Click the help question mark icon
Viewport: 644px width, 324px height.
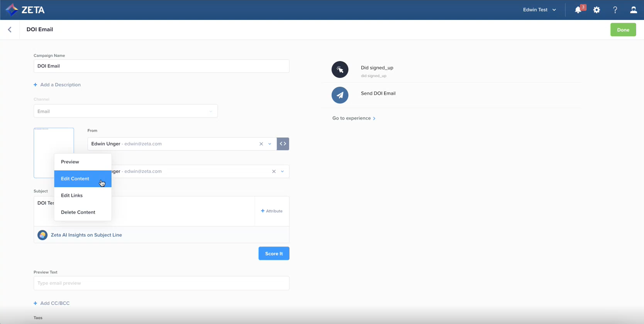click(615, 10)
